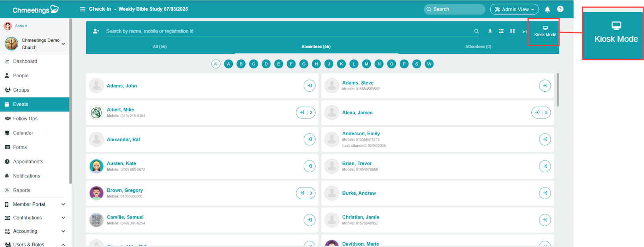Check in Adams, John
Image resolution: width=644 pixels, height=247 pixels.
point(310,86)
